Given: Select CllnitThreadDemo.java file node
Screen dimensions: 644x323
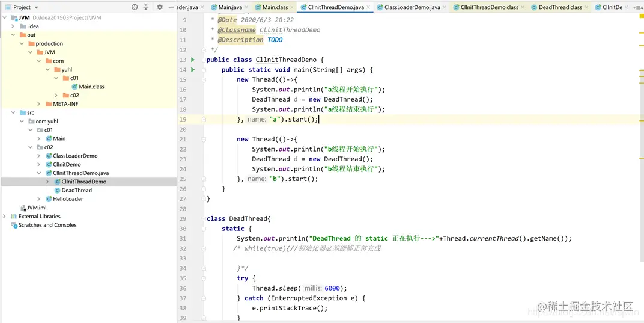Looking at the screenshot, I should coord(77,173).
